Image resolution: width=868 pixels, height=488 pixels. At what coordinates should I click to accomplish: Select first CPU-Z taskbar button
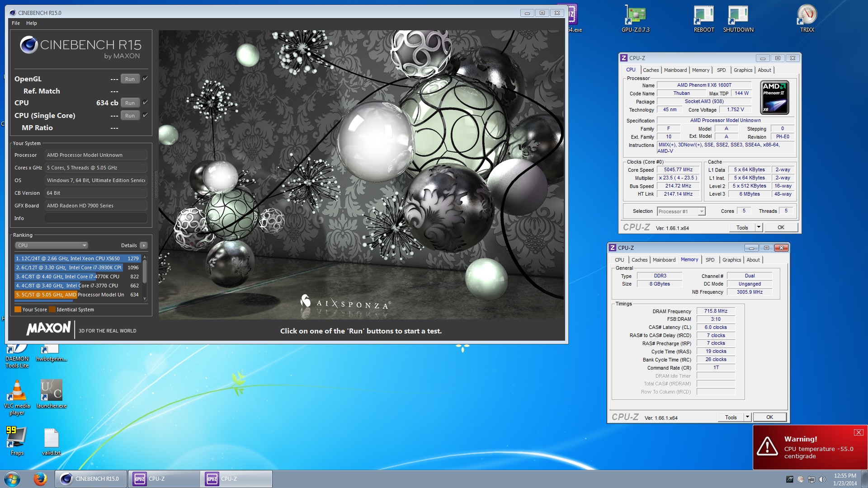point(164,479)
